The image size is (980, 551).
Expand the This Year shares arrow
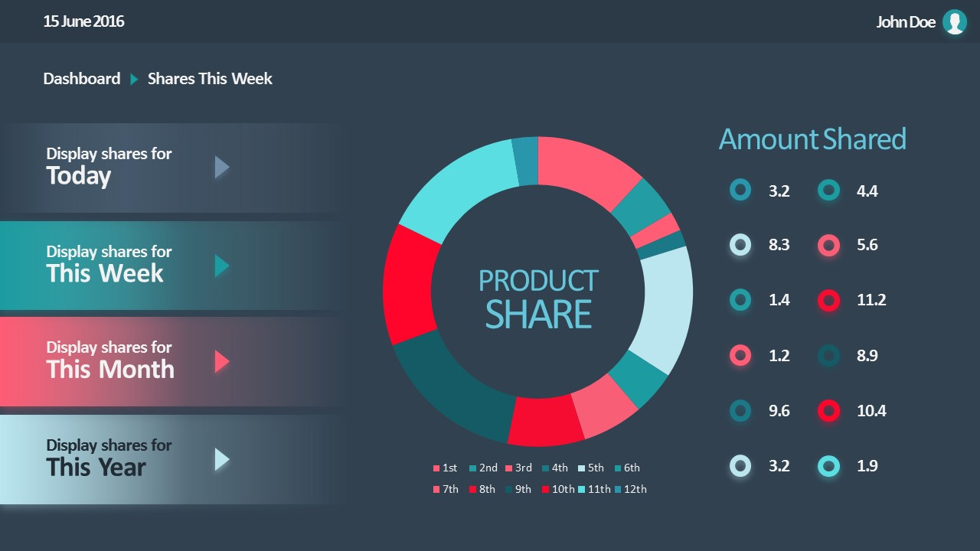(222, 459)
